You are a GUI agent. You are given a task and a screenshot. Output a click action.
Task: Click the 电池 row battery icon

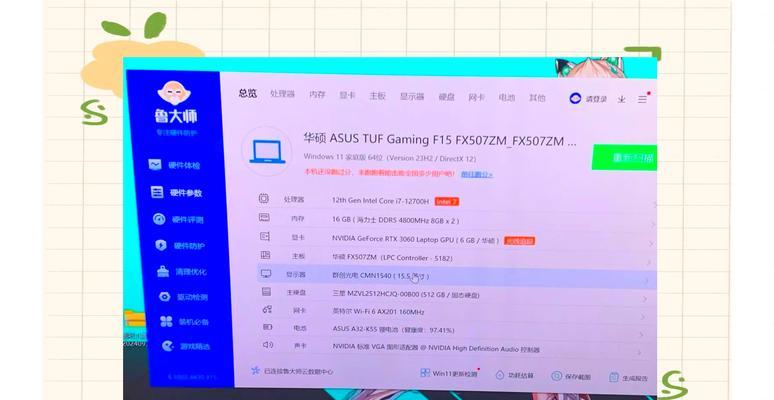[268, 327]
